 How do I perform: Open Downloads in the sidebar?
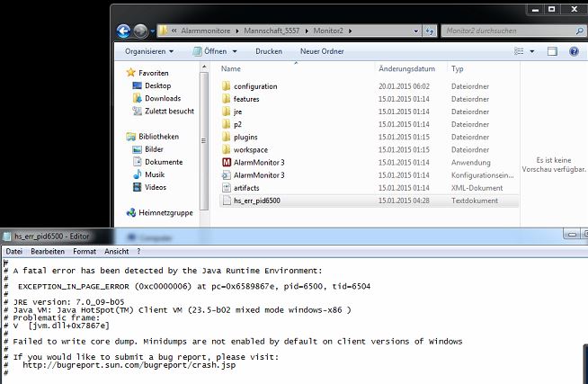click(x=162, y=98)
